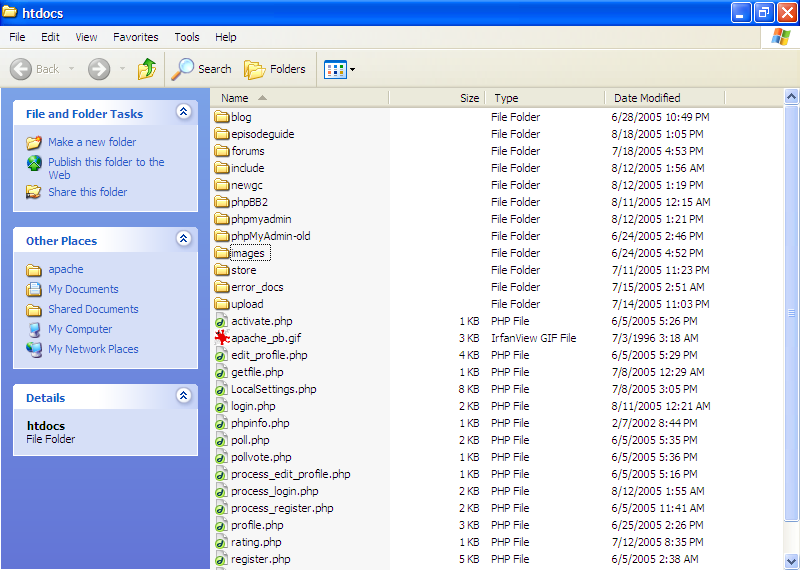
Task: Click the Back navigation arrow icon
Action: point(21,69)
